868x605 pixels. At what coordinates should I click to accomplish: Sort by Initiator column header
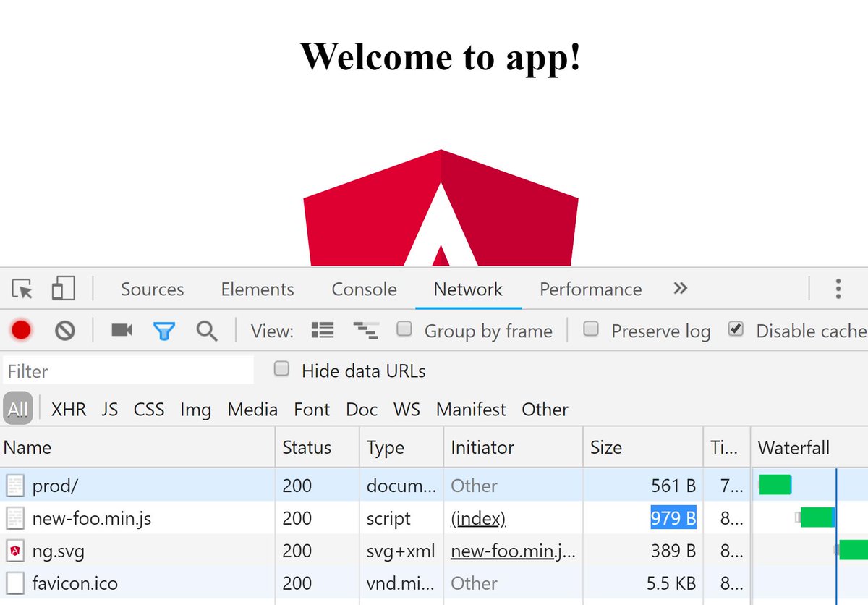(x=513, y=447)
